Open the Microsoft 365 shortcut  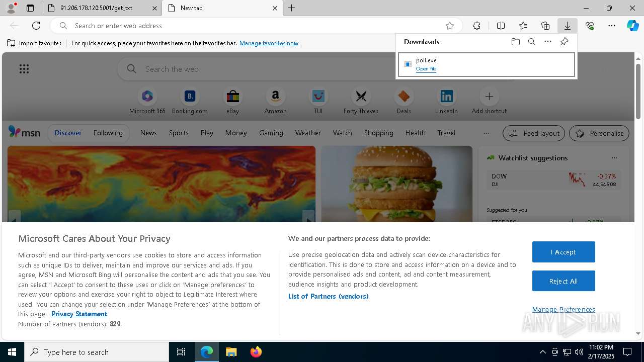pyautogui.click(x=147, y=101)
